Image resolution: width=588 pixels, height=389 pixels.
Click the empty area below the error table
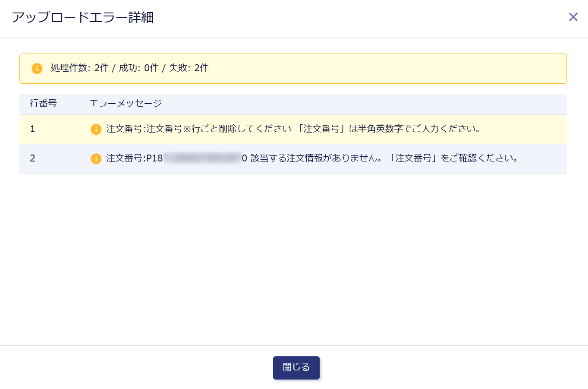(293, 259)
